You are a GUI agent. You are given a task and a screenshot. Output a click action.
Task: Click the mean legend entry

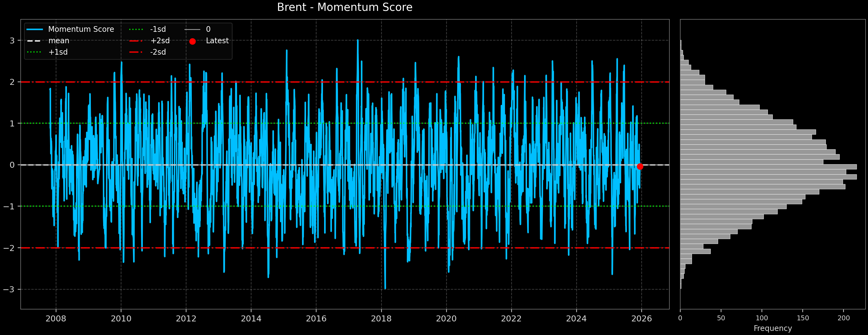pos(59,41)
